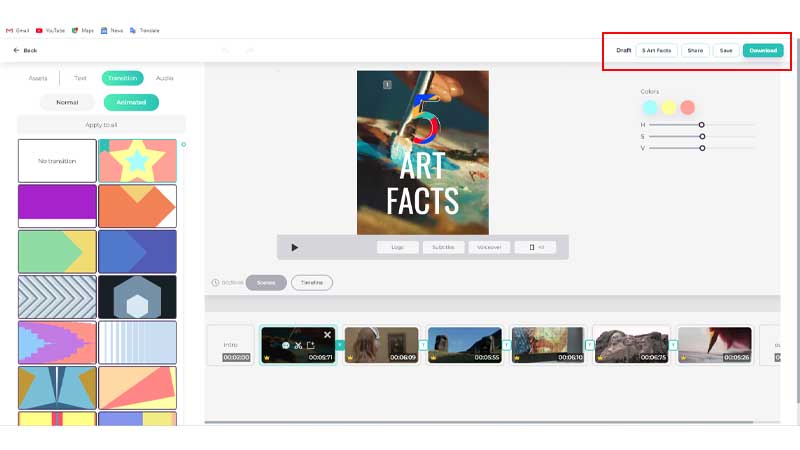Select the green arrow transition
Screen dimensions: 800x450
click(57, 252)
